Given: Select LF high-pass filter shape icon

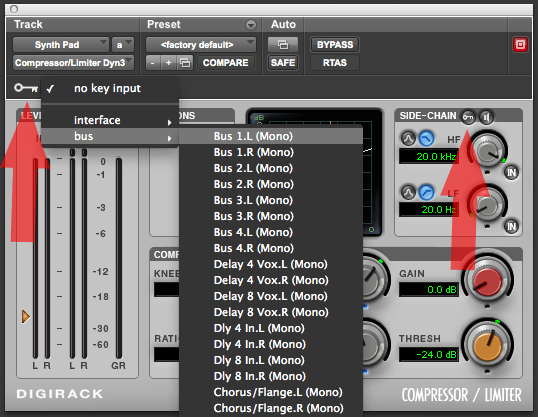Looking at the screenshot, I should pyautogui.click(x=426, y=193).
